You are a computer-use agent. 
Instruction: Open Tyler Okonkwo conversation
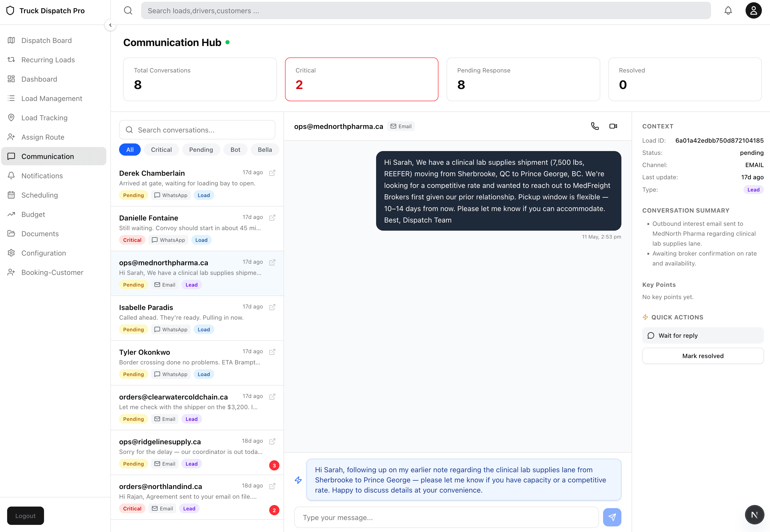pyautogui.click(x=197, y=363)
